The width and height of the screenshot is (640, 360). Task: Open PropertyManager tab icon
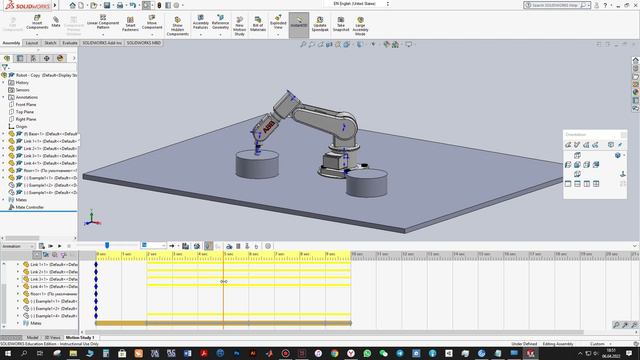tap(20, 58)
